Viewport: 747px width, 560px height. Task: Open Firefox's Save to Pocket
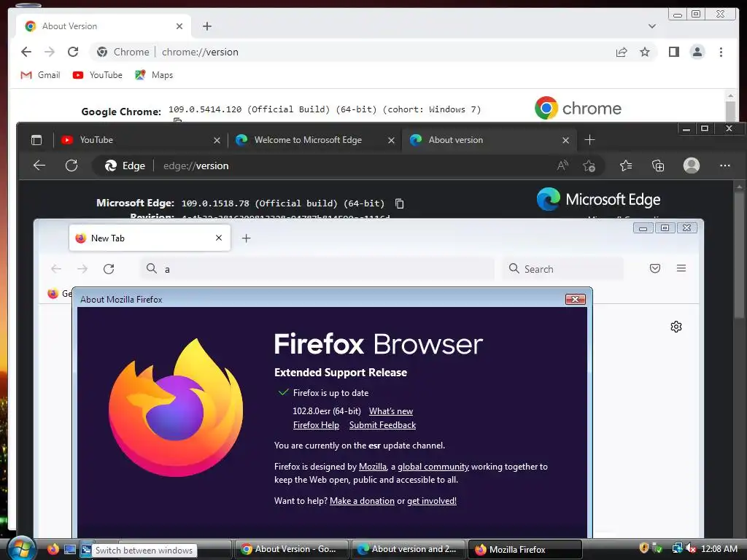coord(655,268)
